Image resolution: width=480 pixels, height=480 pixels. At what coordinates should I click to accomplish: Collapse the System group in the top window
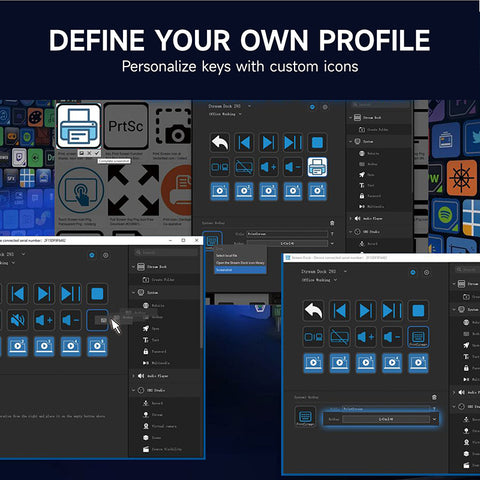coord(350,141)
